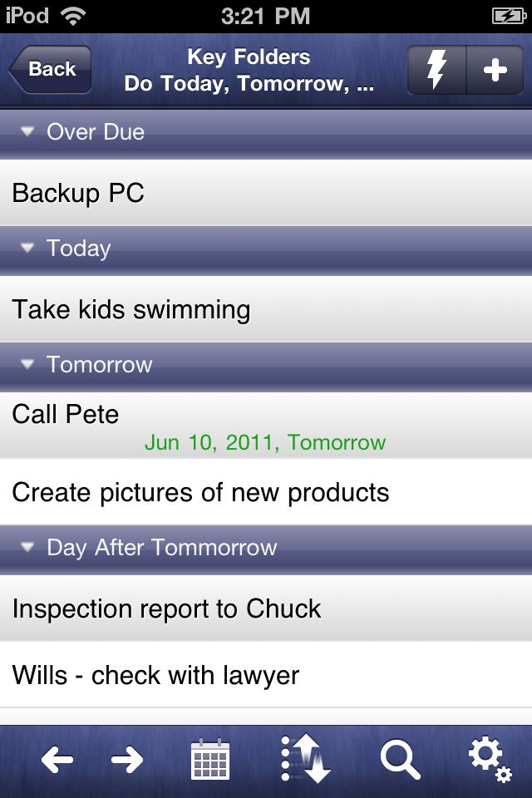Open settings gears icon
The image size is (532, 798).
click(x=490, y=758)
